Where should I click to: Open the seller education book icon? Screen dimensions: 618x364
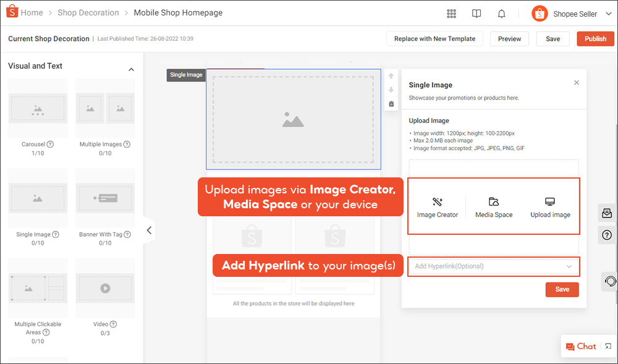click(476, 14)
